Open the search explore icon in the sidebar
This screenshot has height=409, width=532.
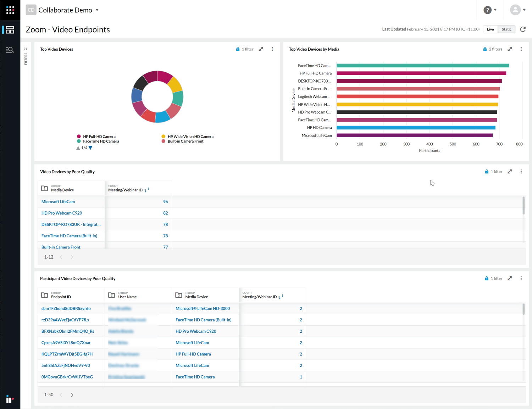pos(10,50)
